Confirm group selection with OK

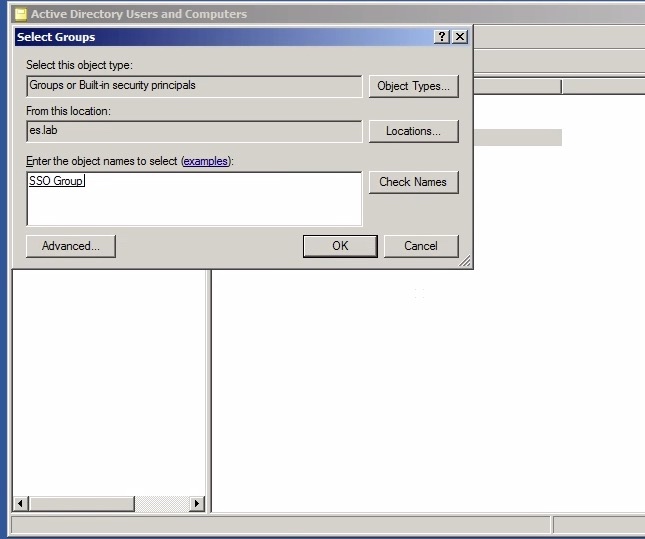coord(340,246)
